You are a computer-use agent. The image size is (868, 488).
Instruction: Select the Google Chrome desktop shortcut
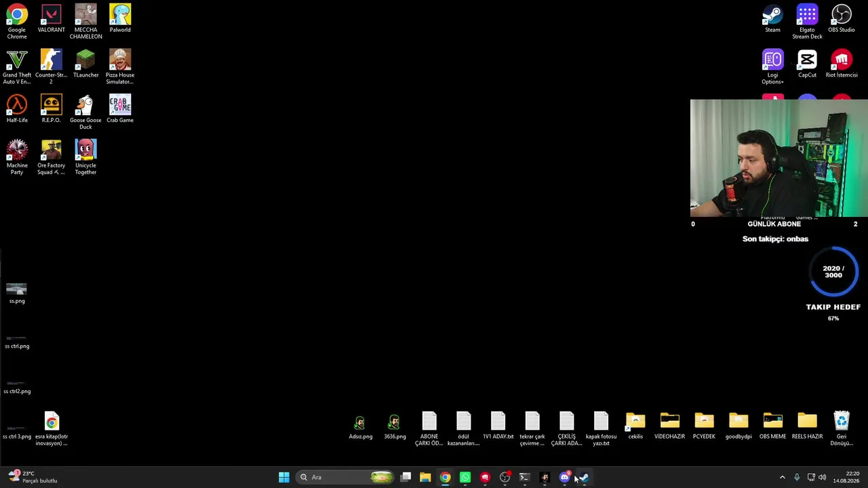click(17, 22)
